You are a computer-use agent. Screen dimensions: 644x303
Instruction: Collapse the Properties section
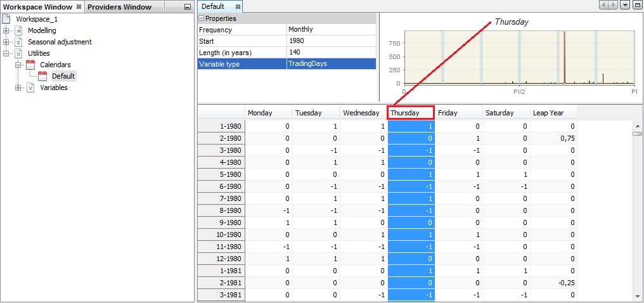201,19
